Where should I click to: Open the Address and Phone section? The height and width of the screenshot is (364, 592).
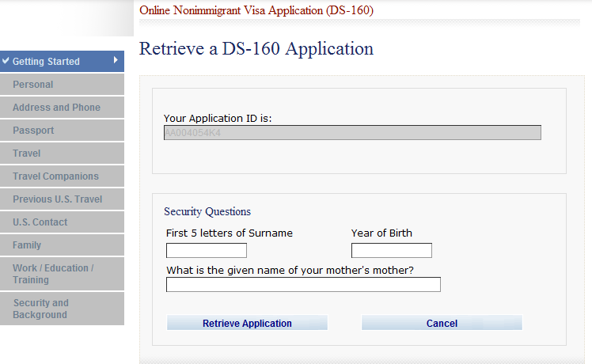tap(56, 108)
